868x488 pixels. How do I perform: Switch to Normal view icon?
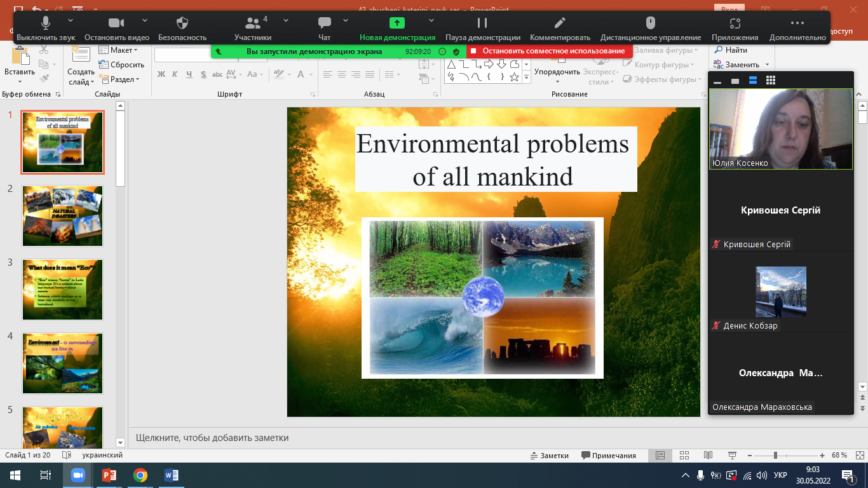(x=660, y=456)
